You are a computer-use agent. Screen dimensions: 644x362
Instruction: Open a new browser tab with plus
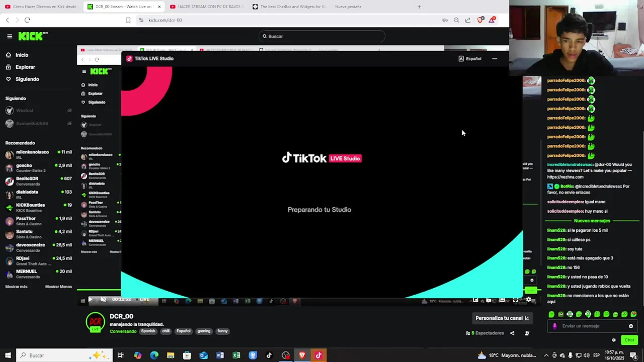tap(419, 7)
